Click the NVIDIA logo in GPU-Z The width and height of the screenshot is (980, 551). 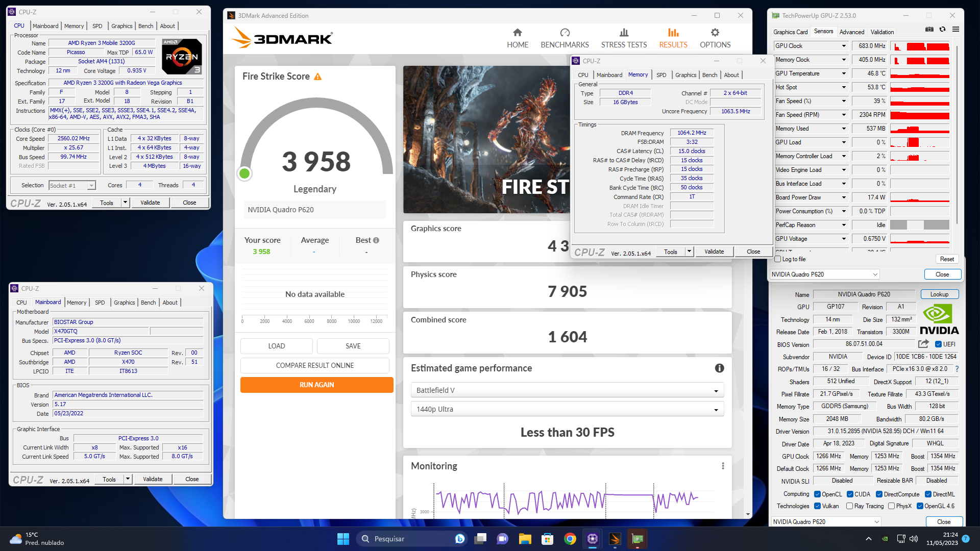[x=939, y=320]
